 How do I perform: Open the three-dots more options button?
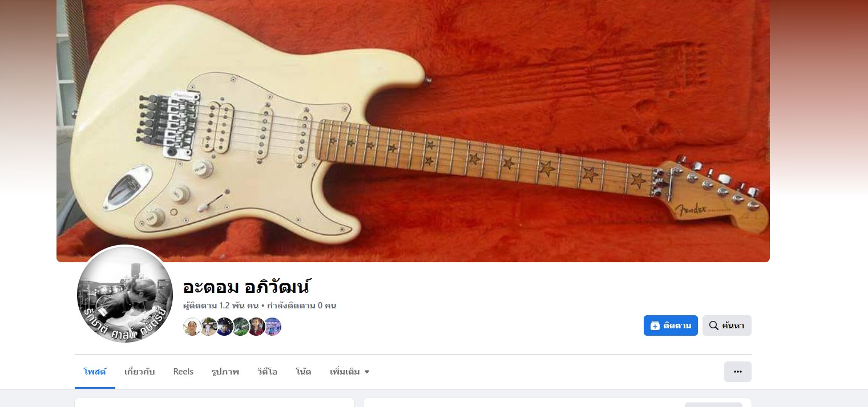tap(737, 372)
